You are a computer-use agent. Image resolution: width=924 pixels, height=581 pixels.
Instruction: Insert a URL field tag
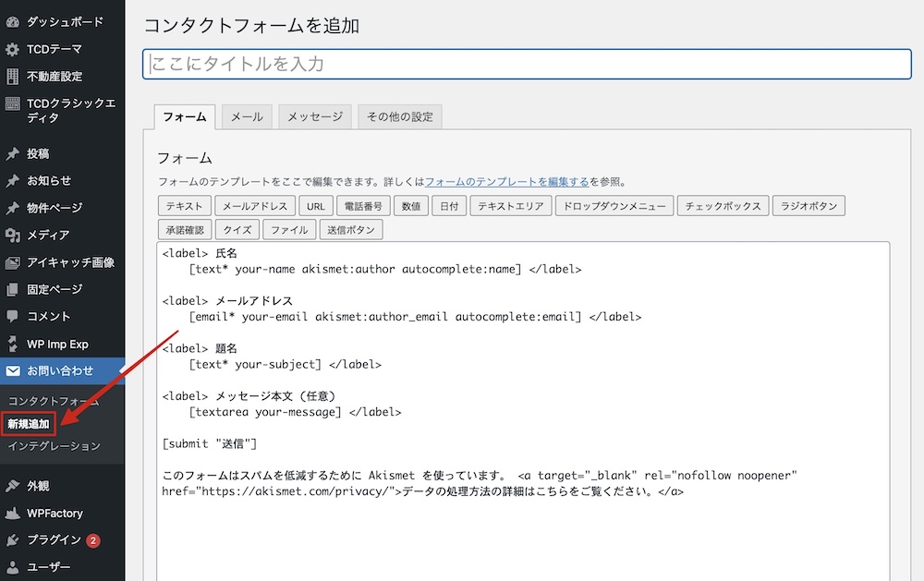316,206
